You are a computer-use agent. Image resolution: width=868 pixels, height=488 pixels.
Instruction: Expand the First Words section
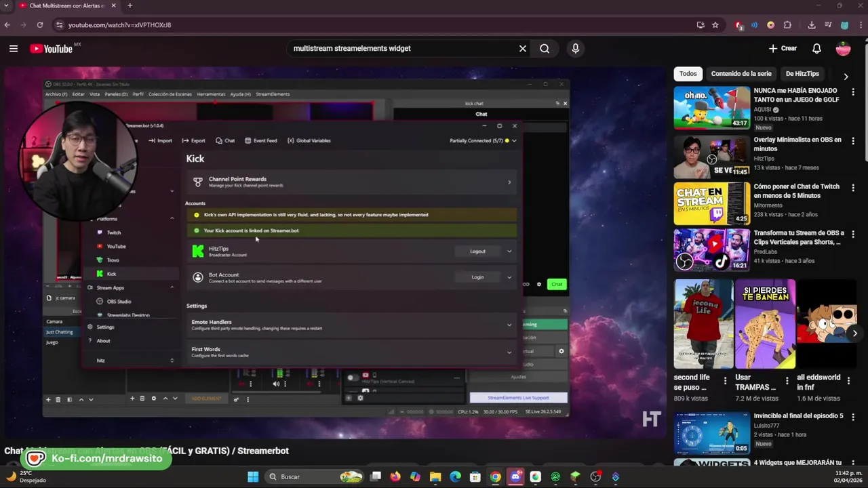pos(351,352)
